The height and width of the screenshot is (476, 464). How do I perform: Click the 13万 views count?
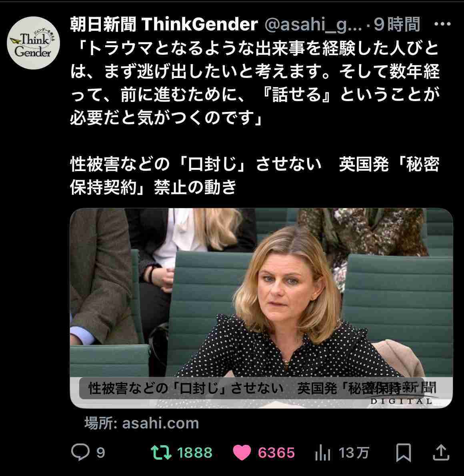(354, 453)
